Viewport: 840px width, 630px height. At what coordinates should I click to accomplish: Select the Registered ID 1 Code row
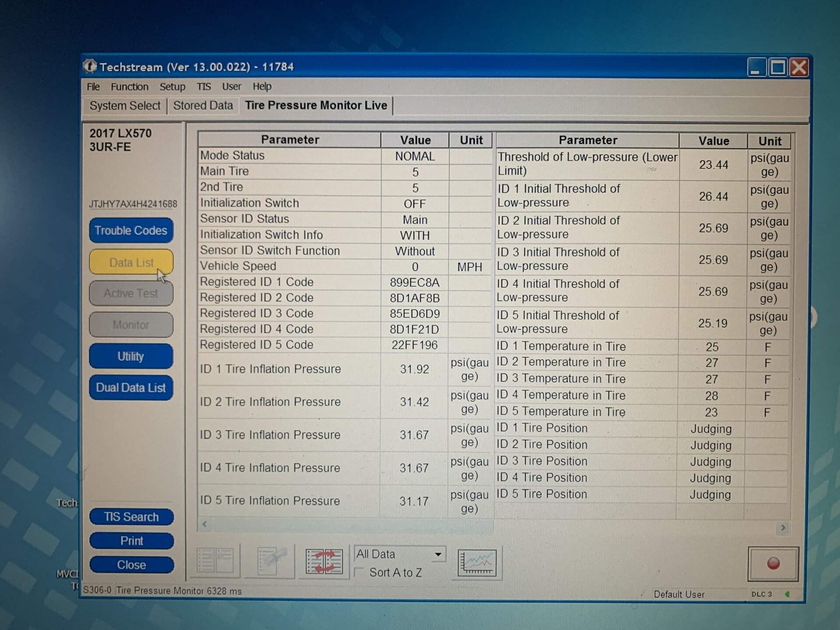[x=345, y=282]
